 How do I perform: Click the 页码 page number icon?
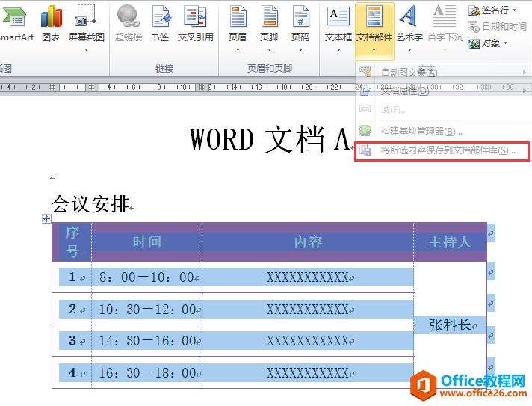pos(300,16)
